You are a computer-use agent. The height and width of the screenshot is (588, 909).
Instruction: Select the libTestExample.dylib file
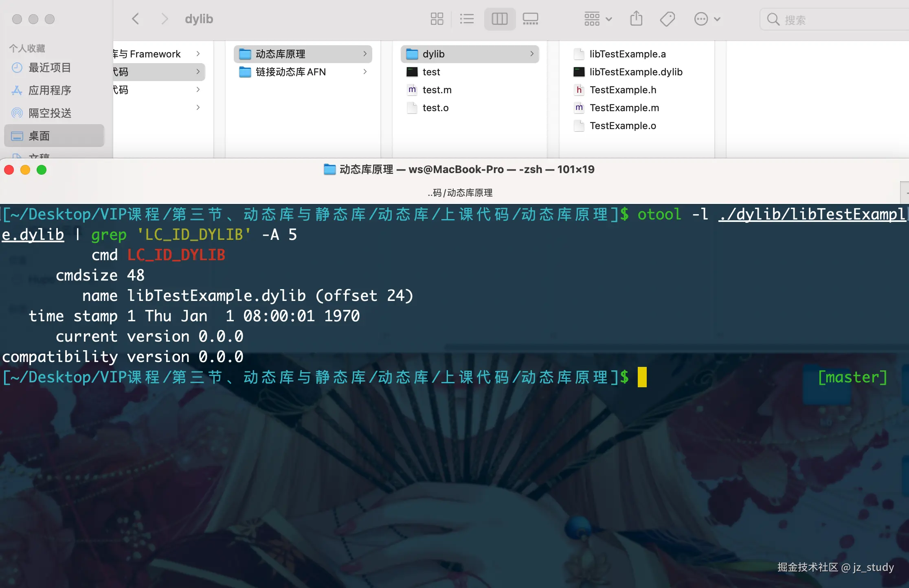click(x=636, y=72)
